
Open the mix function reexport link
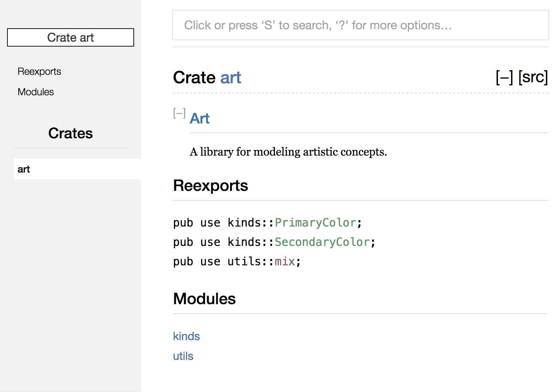click(x=284, y=261)
